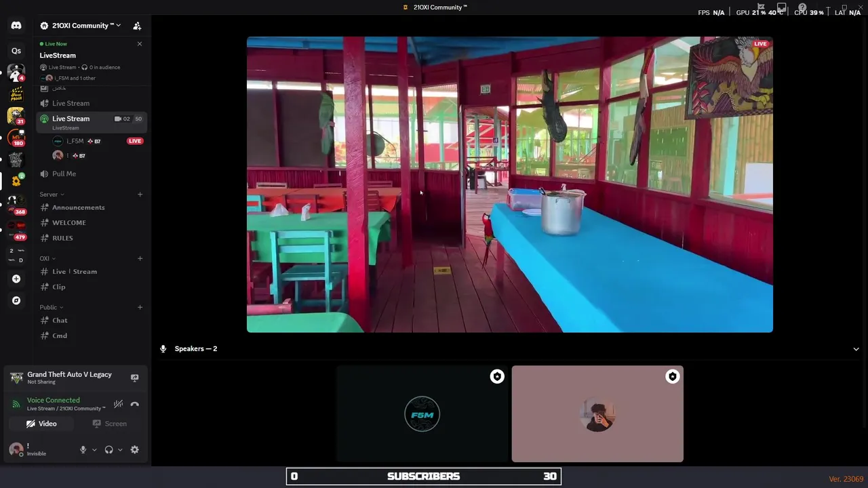Open the RULES channel
The image size is (868, 488).
click(x=92, y=238)
